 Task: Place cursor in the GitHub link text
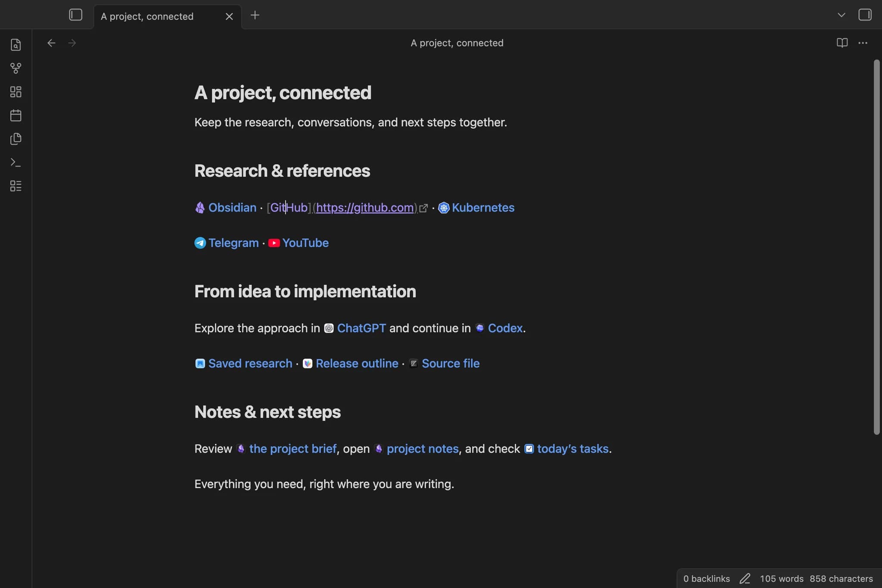[289, 208]
